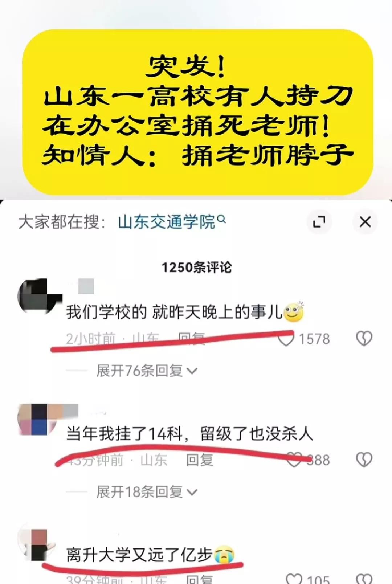Open the second commenter's avatar
This screenshot has width=392, height=584.
38,419
